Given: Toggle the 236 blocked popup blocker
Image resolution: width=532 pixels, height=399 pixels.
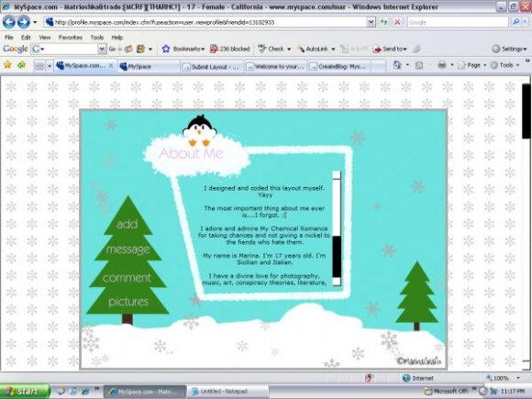Looking at the screenshot, I should pos(229,49).
